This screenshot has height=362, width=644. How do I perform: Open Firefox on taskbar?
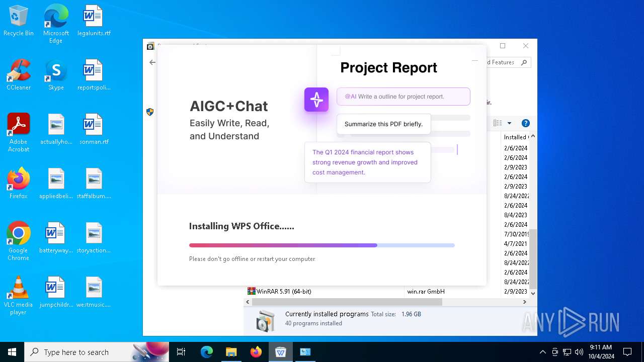[256, 352]
